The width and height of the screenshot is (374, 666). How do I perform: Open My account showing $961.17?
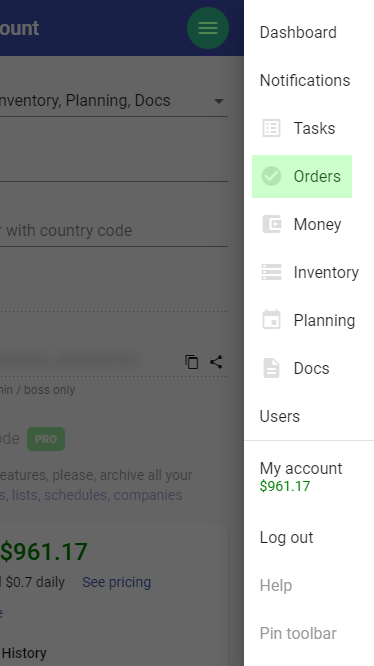coord(301,477)
